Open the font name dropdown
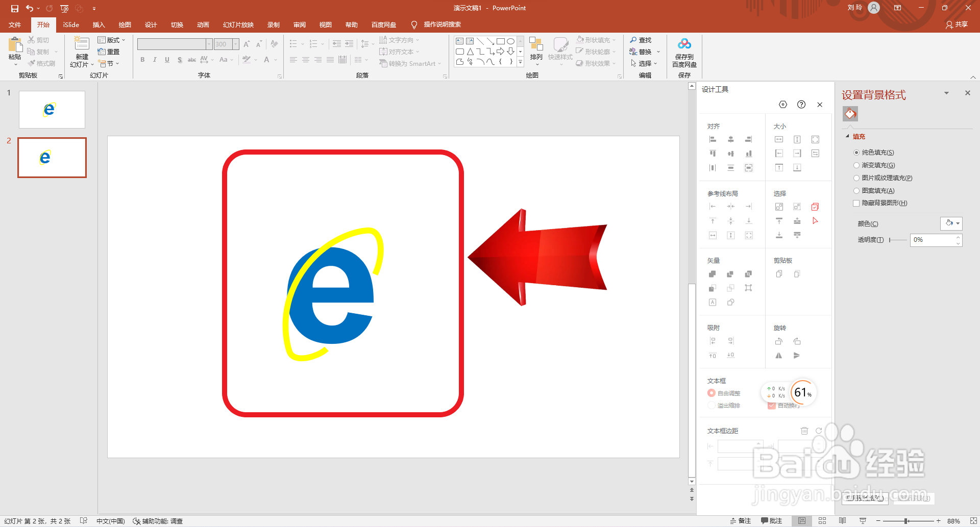The image size is (980, 527). click(x=209, y=44)
